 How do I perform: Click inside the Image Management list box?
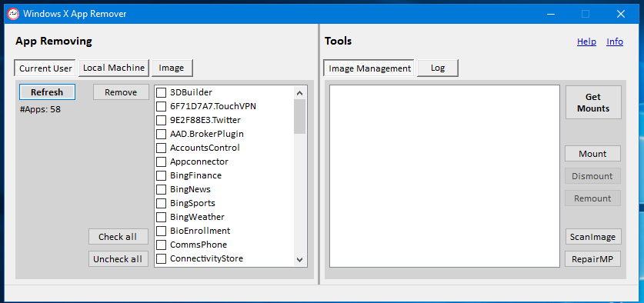click(445, 176)
